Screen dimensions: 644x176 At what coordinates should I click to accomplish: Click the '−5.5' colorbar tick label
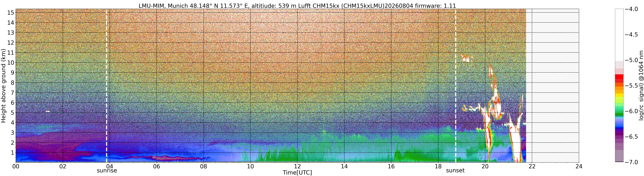pos(631,86)
